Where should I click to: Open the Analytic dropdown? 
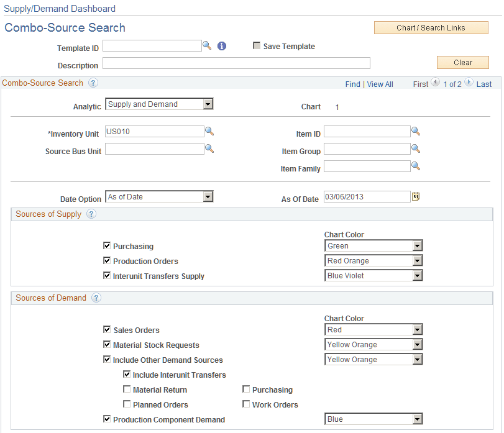click(208, 104)
